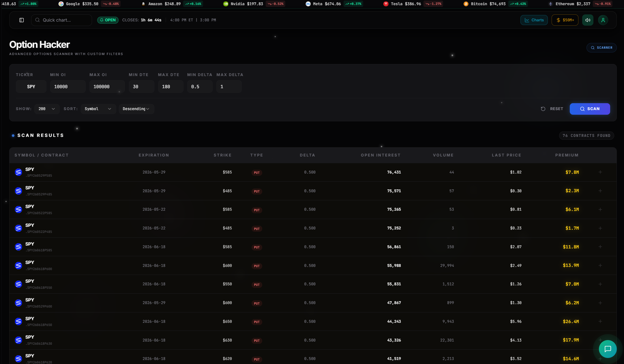Click the plus icon for SPY260618P650

[600, 321]
